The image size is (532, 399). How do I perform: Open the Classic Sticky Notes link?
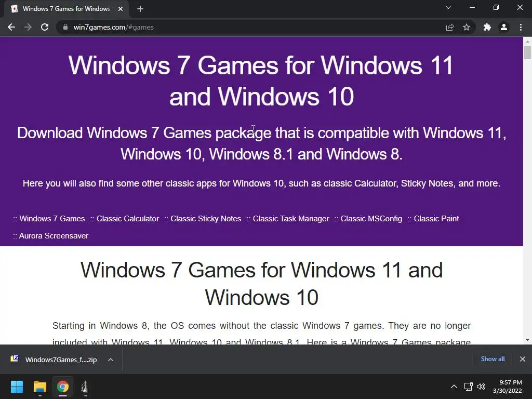click(x=206, y=219)
